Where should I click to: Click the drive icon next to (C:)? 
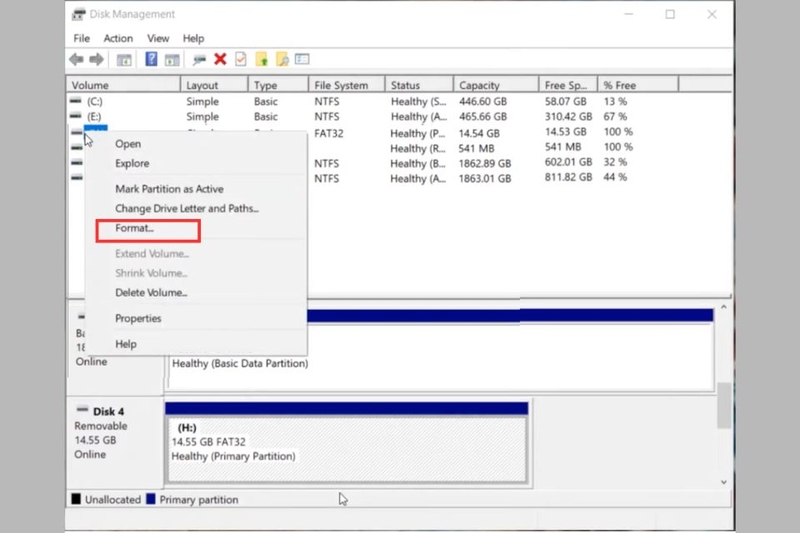click(x=76, y=101)
